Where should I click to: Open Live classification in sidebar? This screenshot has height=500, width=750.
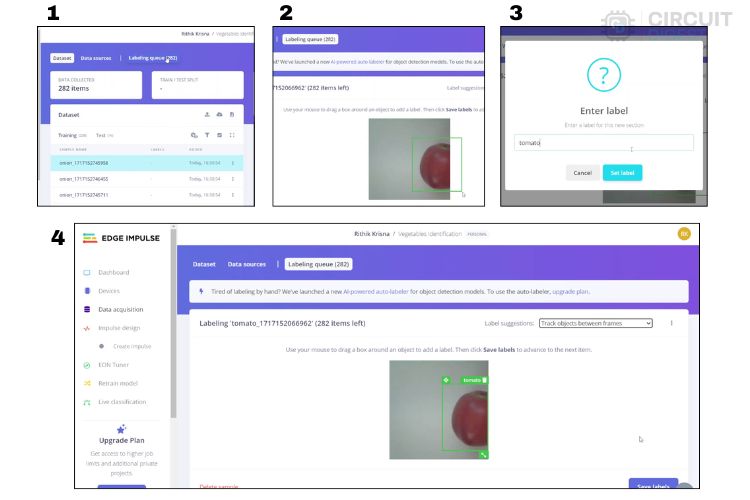point(122,402)
